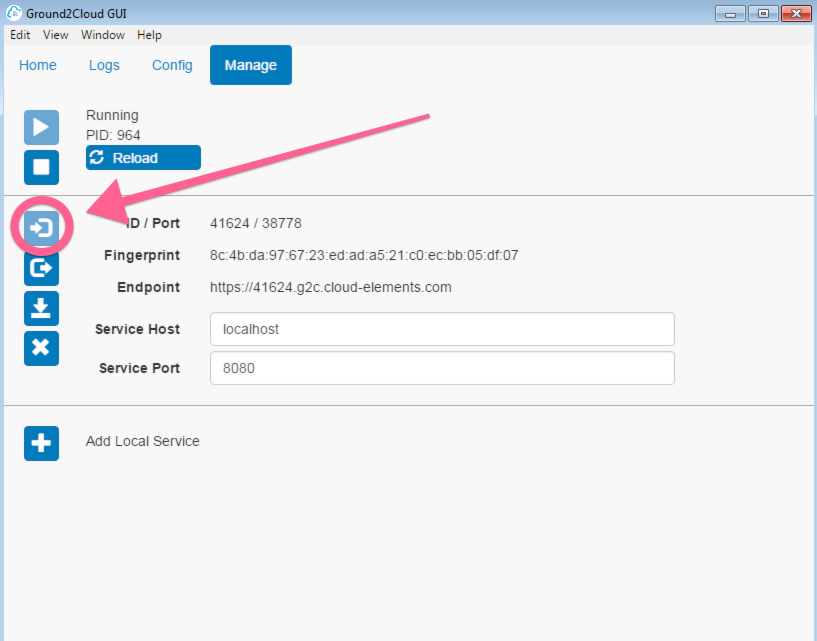Open the Help menu
Viewport: 817px width, 641px height.
(150, 35)
